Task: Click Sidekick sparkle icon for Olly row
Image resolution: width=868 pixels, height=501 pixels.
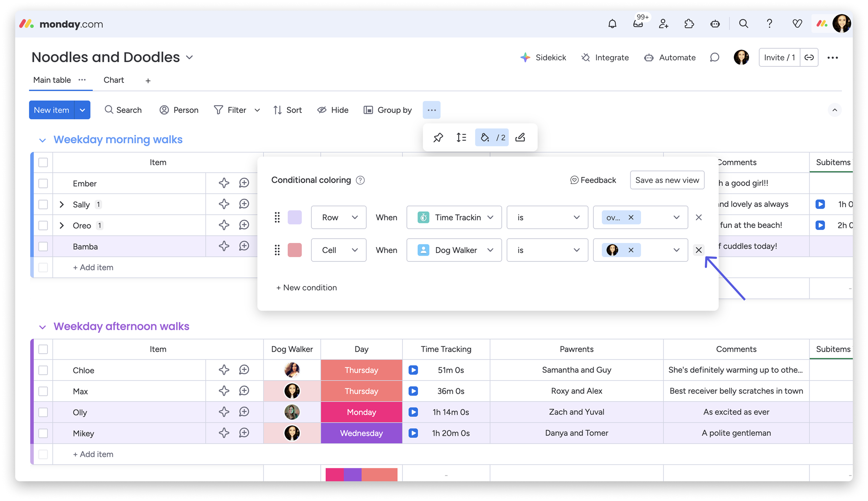Action: pos(224,412)
